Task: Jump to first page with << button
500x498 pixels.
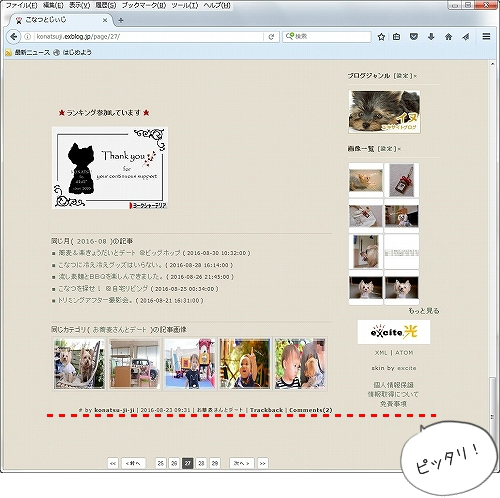Action: pyautogui.click(x=113, y=463)
